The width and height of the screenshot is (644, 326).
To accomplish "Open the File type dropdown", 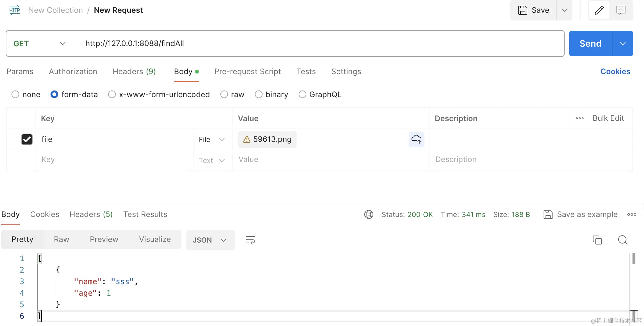I will coord(212,139).
